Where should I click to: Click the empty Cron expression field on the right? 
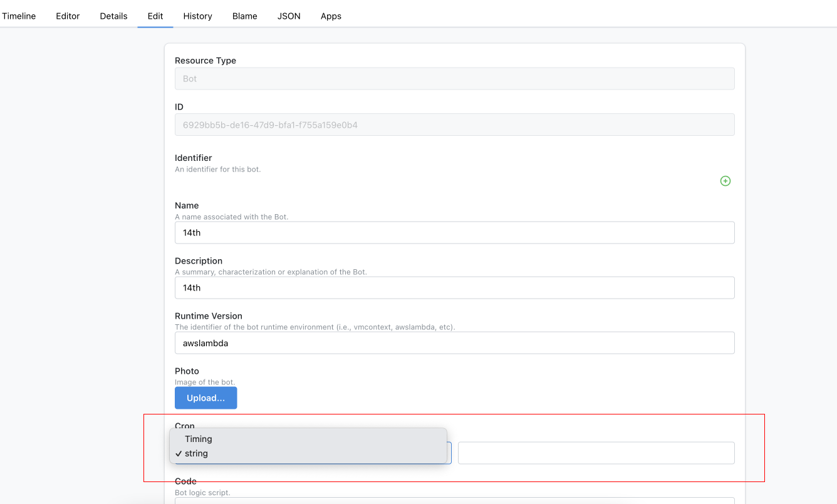[596, 453]
